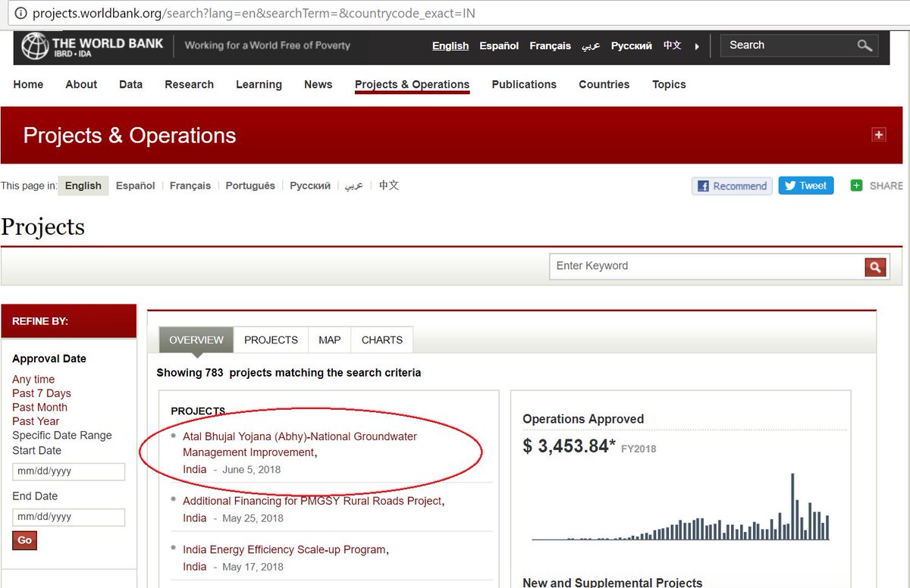Open Projects & Operations menu item
Screen dimensions: 910x588
tap(412, 85)
